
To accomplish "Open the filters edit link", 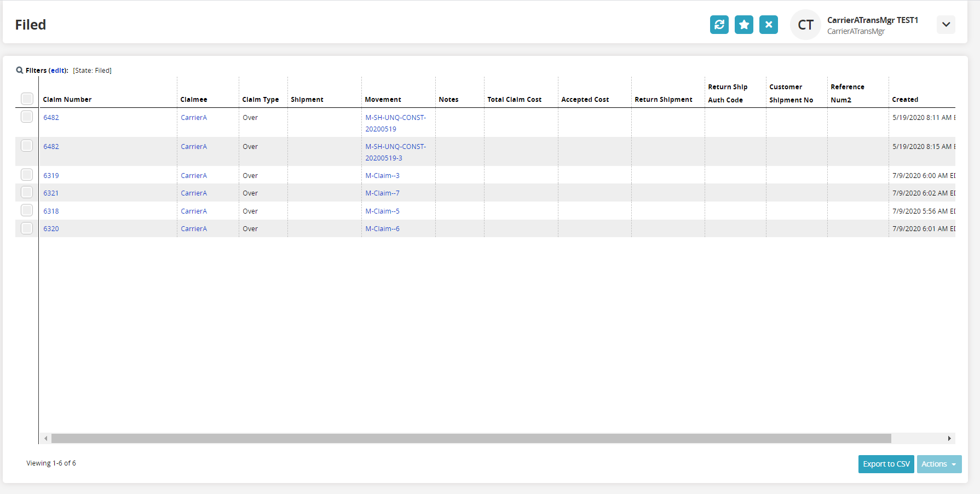I will click(x=57, y=71).
